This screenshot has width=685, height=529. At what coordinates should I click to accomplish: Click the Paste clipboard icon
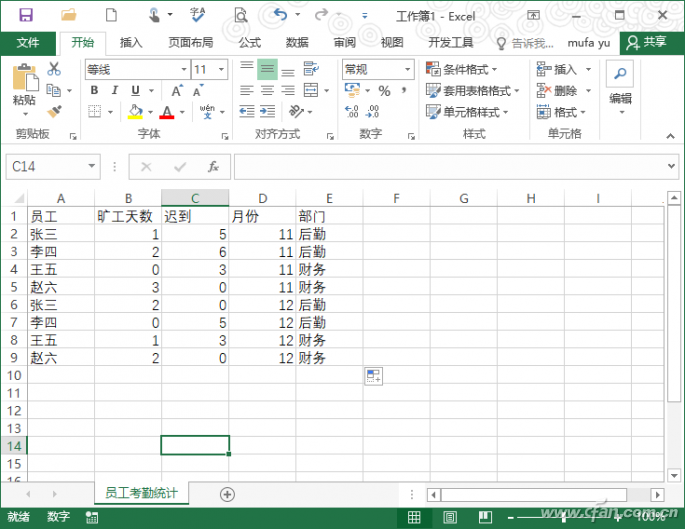(x=24, y=79)
